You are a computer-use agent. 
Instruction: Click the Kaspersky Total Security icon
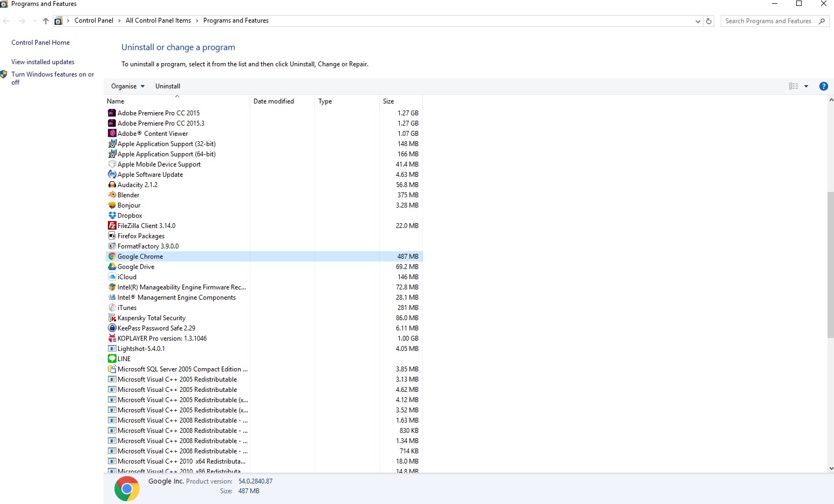(x=112, y=318)
